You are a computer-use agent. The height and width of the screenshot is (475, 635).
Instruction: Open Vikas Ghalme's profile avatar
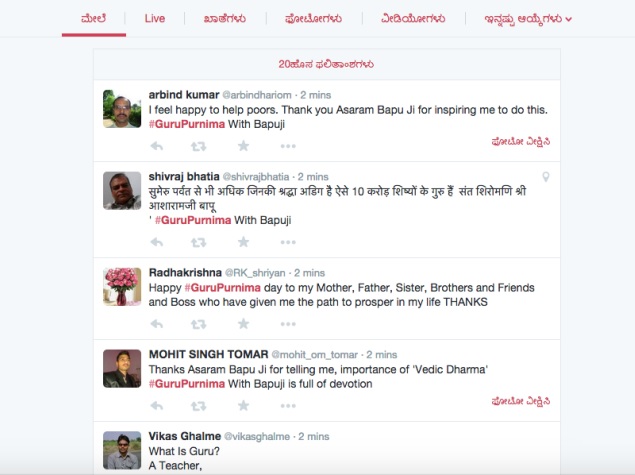click(122, 450)
